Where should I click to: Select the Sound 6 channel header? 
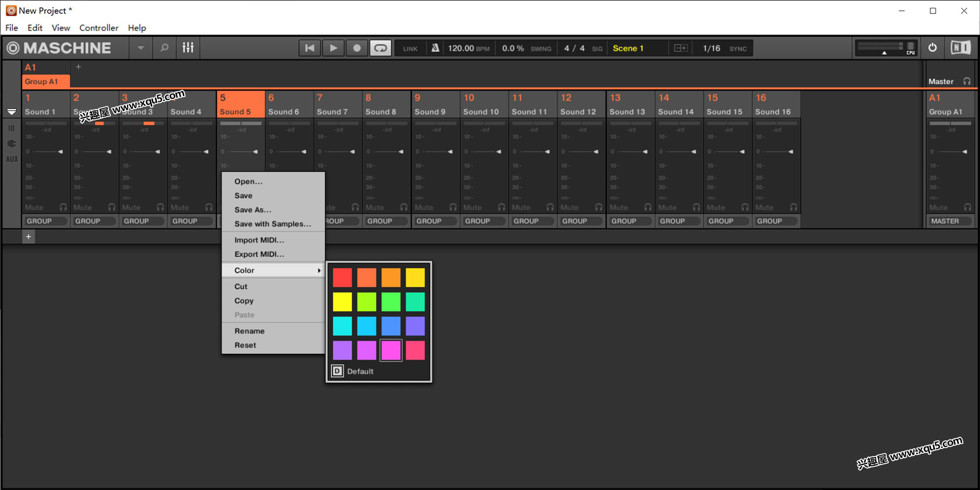click(289, 104)
